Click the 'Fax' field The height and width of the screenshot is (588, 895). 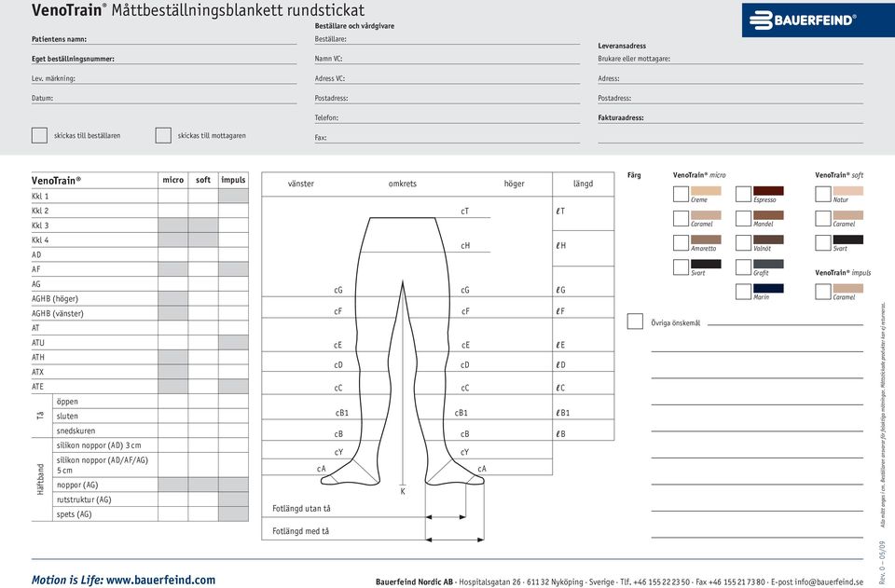pos(447,137)
